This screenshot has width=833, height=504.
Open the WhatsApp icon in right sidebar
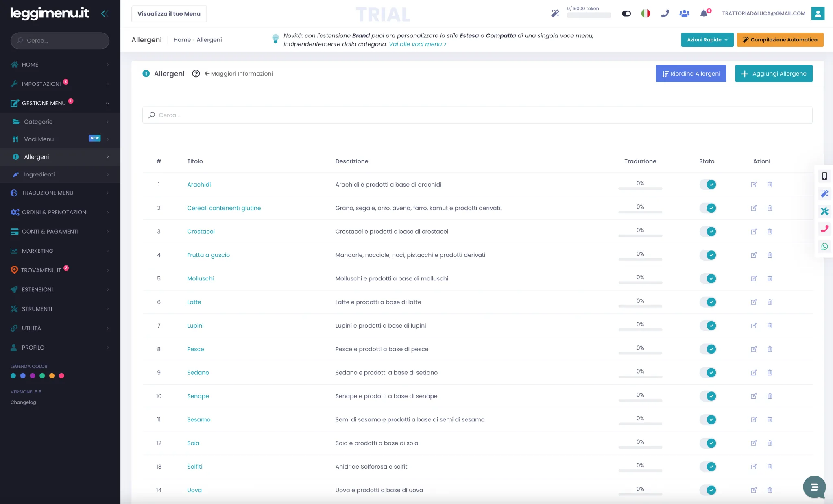point(824,246)
